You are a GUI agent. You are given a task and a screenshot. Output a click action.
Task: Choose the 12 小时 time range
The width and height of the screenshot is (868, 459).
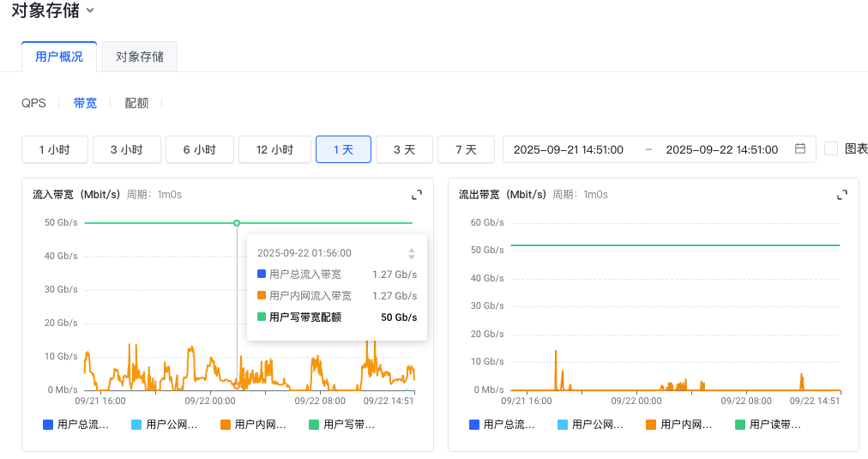pos(274,149)
